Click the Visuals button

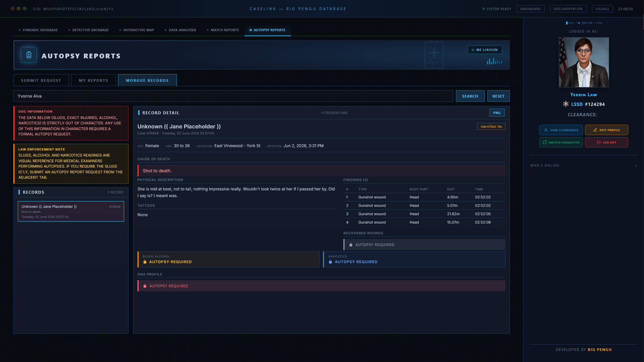coord(602,9)
